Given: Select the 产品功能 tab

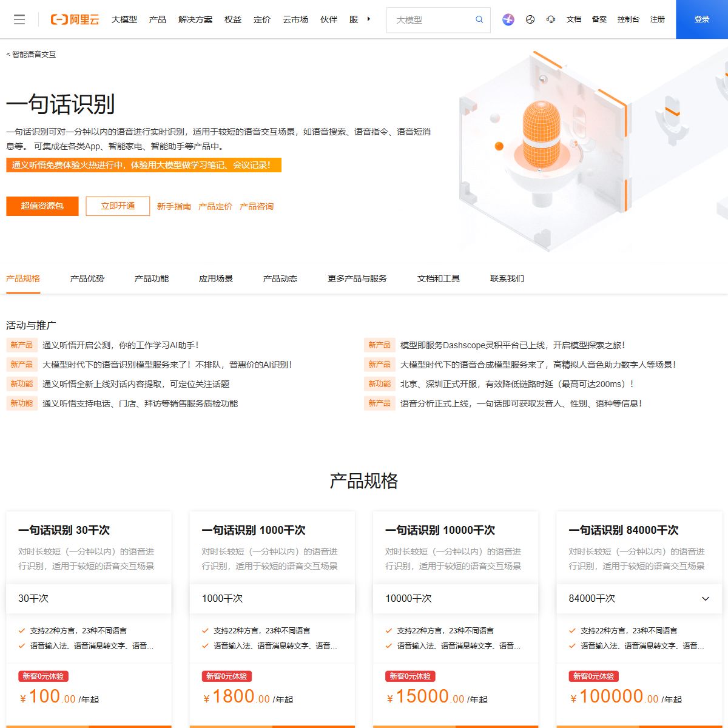Looking at the screenshot, I should tap(152, 278).
